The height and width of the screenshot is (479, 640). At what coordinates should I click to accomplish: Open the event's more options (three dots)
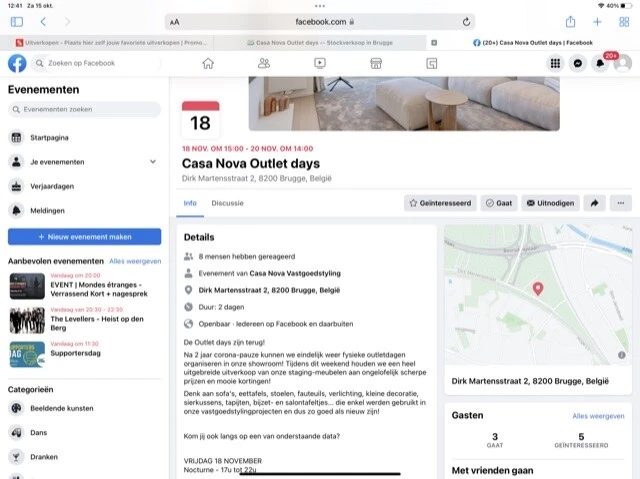(x=621, y=203)
